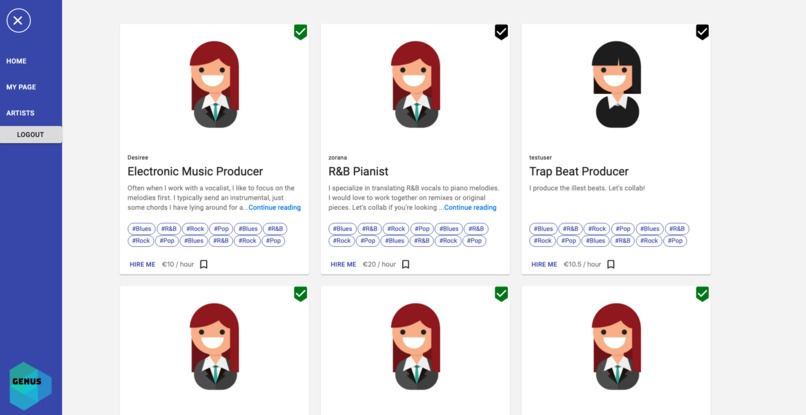This screenshot has height=415, width=806.
Task: Open the Artists section
Action: (20, 113)
